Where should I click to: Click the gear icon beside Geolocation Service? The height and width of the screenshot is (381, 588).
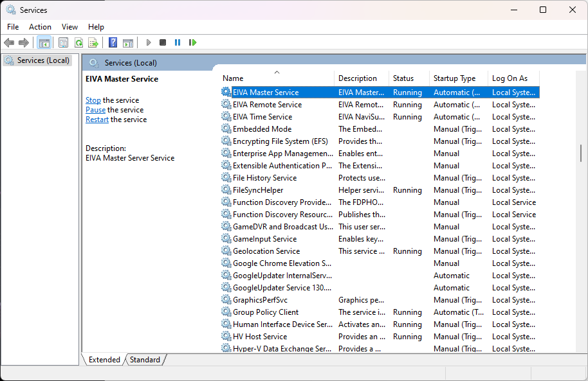[226, 251]
